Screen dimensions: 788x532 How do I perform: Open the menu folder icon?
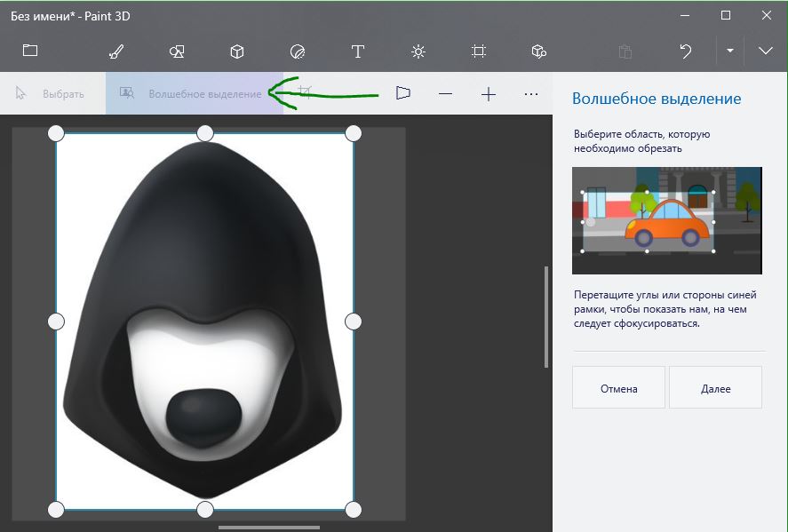tap(30, 51)
